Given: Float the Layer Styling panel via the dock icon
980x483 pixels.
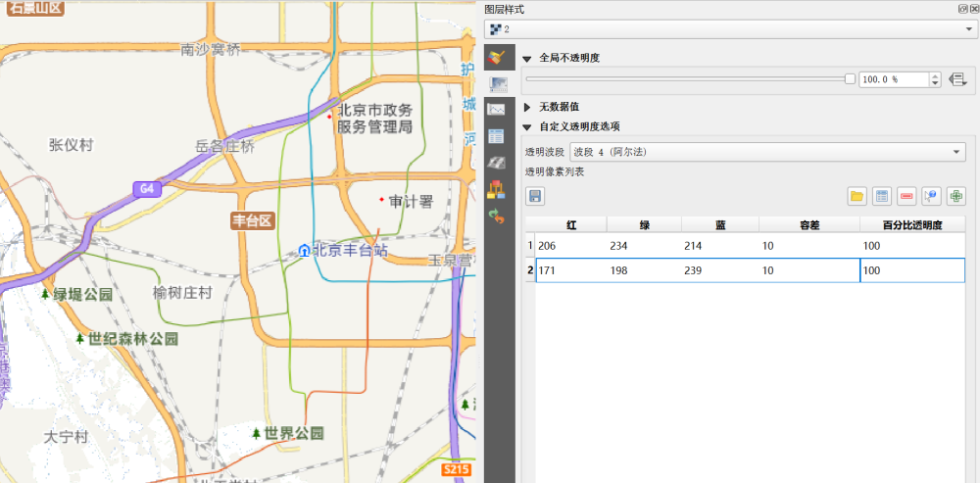Looking at the screenshot, I should click(962, 9).
